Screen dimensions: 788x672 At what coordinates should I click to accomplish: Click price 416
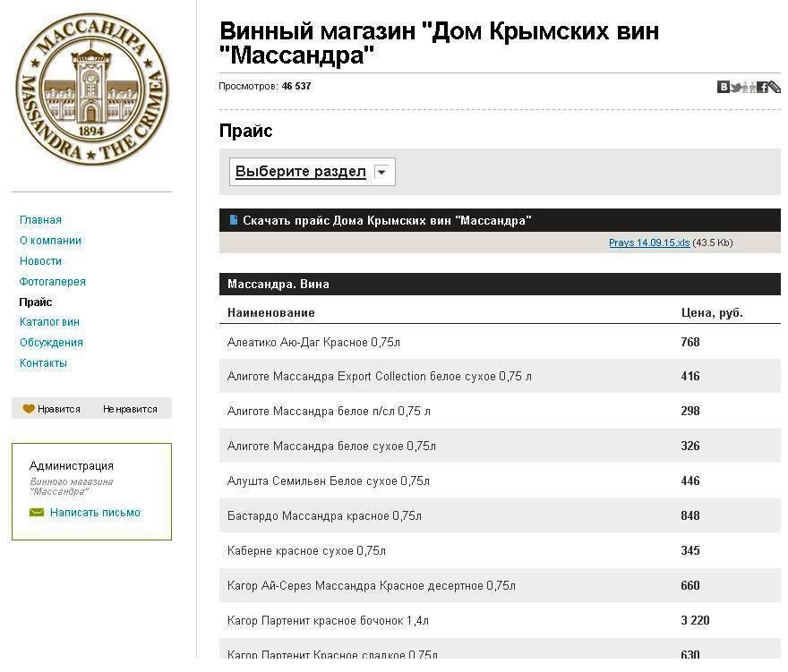pyautogui.click(x=690, y=376)
